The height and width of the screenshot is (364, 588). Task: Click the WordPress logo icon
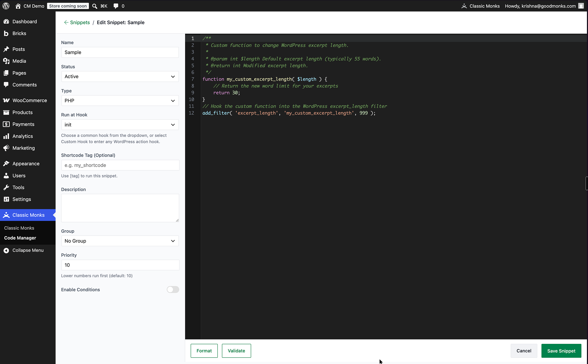click(x=6, y=6)
